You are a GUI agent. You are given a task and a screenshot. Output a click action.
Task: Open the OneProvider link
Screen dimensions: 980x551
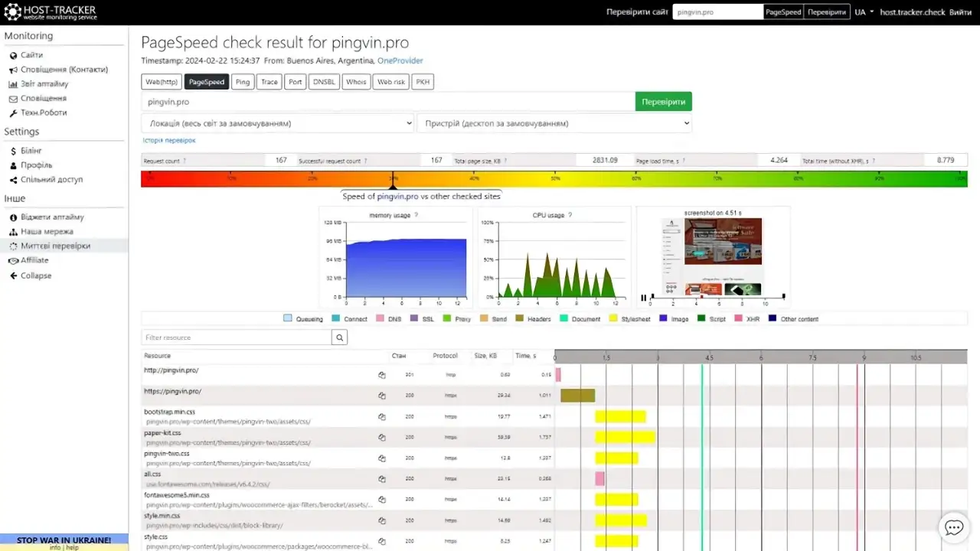tap(400, 60)
